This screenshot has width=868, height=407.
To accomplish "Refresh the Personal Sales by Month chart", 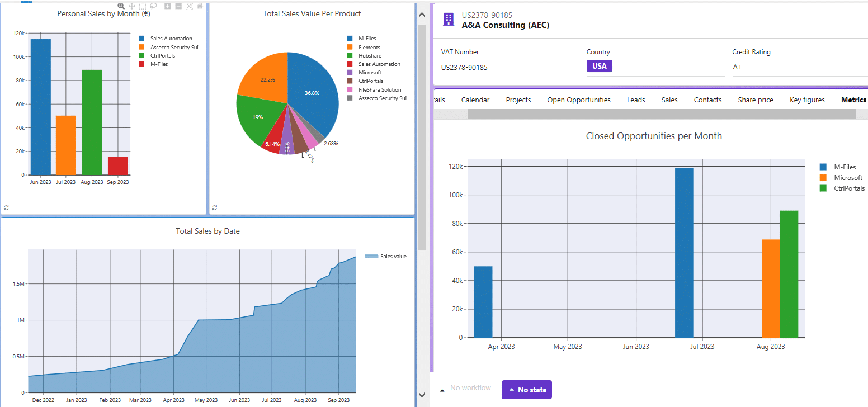I will (x=6, y=207).
